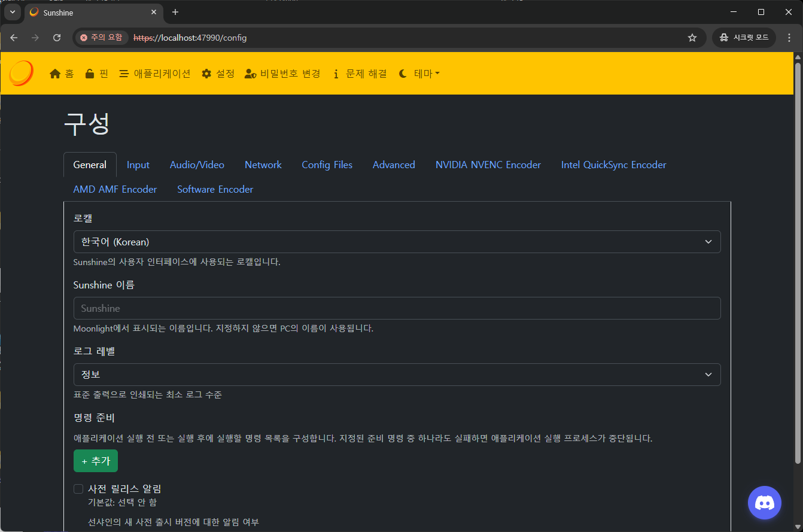Switch to the Network tab
The height and width of the screenshot is (532, 803).
[x=263, y=165]
